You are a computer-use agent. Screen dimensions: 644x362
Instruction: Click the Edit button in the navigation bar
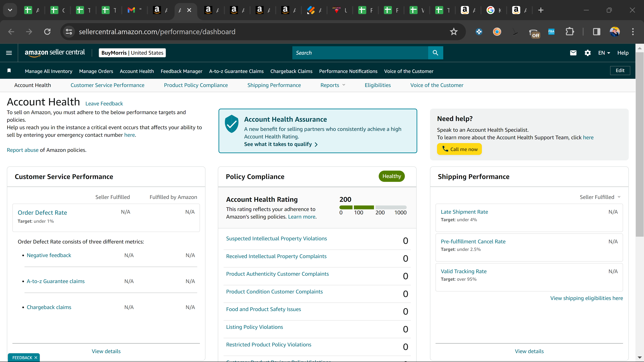[620, 70]
